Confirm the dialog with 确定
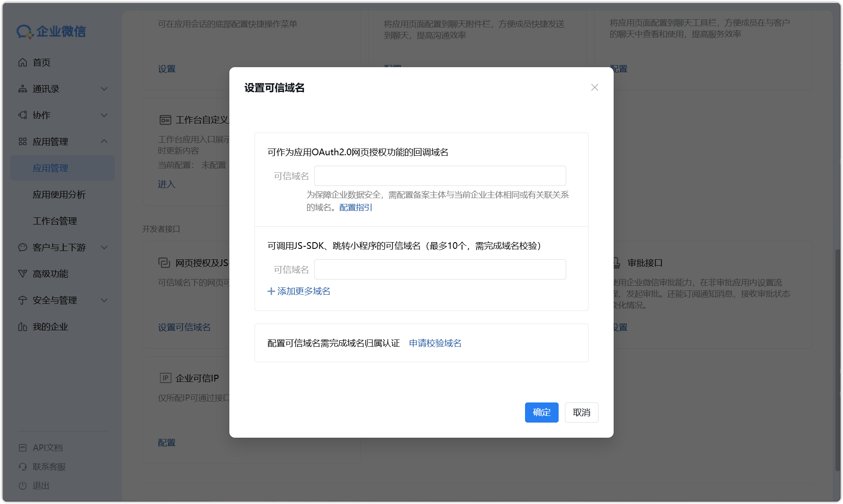The height and width of the screenshot is (504, 843). pyautogui.click(x=541, y=413)
